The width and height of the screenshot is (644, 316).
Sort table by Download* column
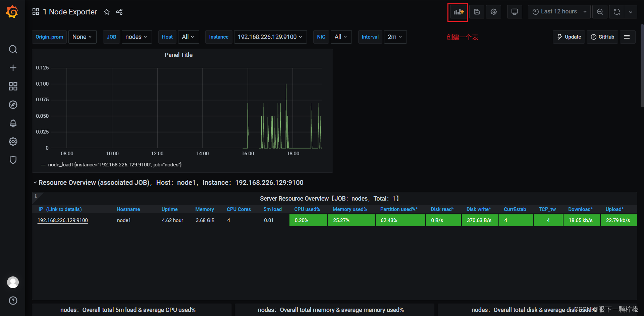pyautogui.click(x=580, y=209)
